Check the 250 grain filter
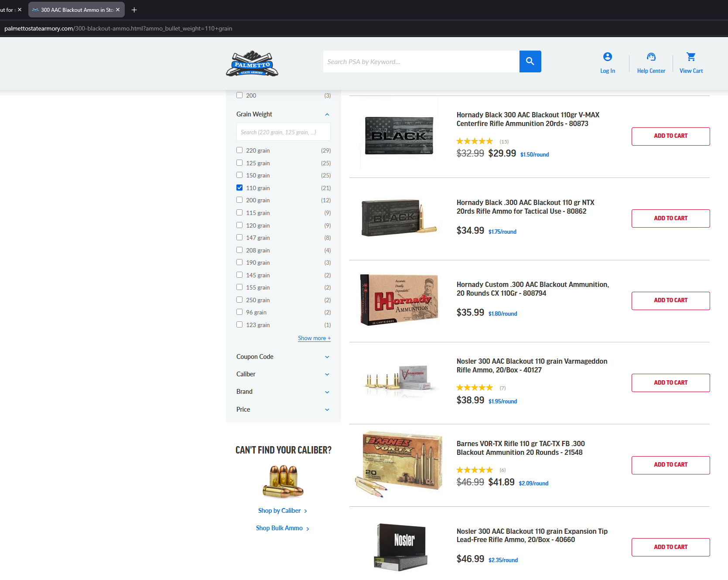The image size is (728, 580). pos(239,300)
